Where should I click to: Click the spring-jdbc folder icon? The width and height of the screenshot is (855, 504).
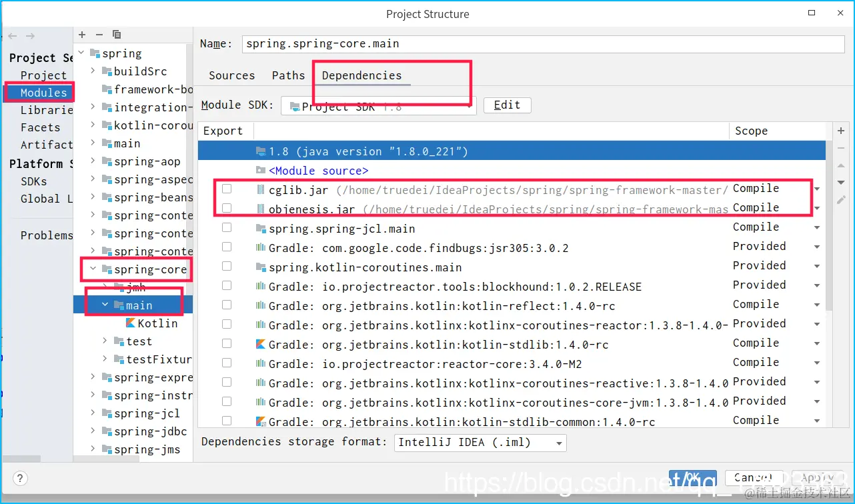(107, 431)
